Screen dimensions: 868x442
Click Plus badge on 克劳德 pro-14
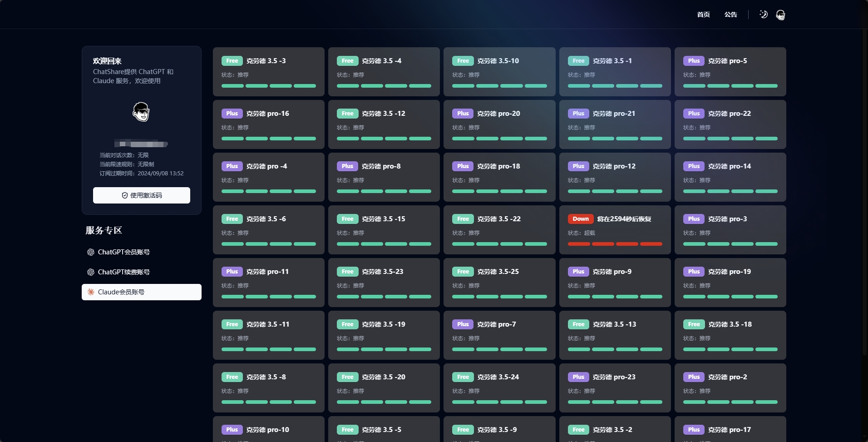click(694, 166)
